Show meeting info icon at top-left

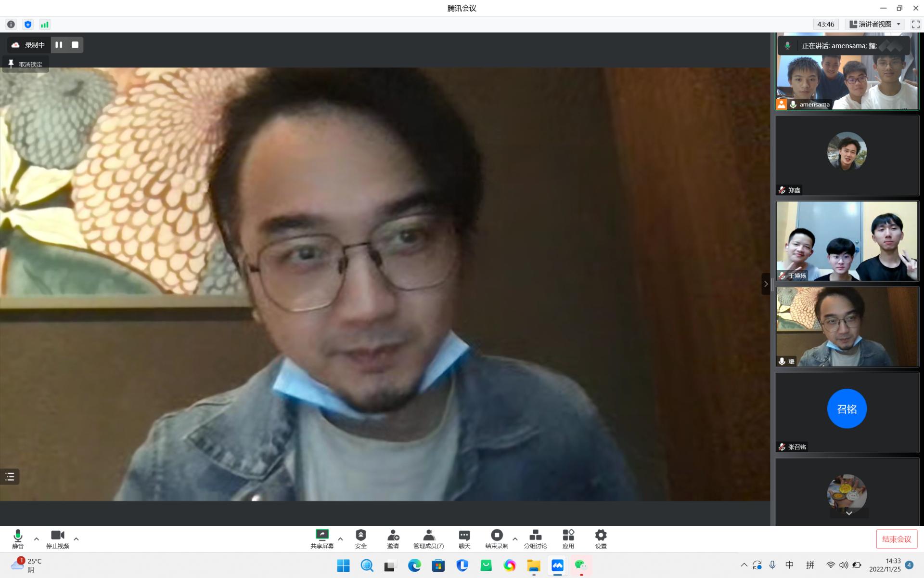11,25
